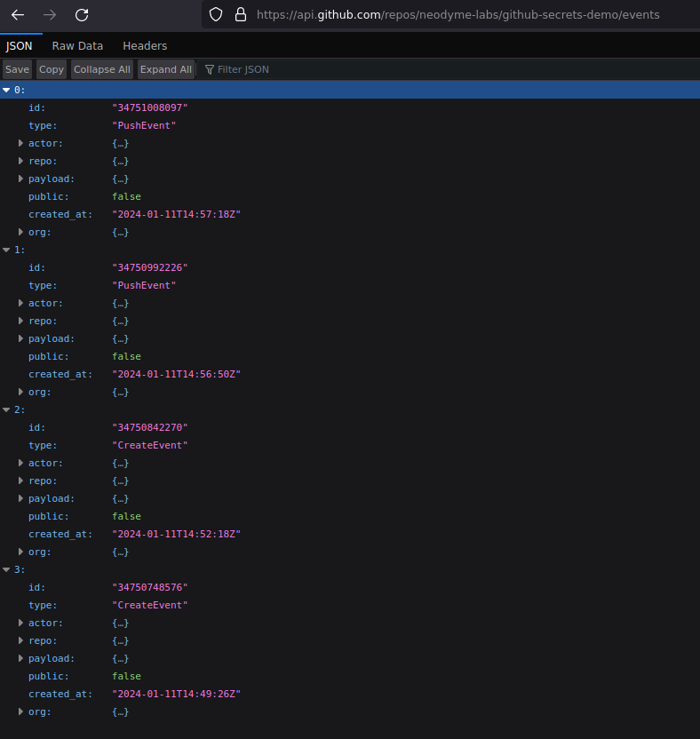Click the tracking protection shield icon
Viewport: 700px width, 739px height.
tap(215, 14)
